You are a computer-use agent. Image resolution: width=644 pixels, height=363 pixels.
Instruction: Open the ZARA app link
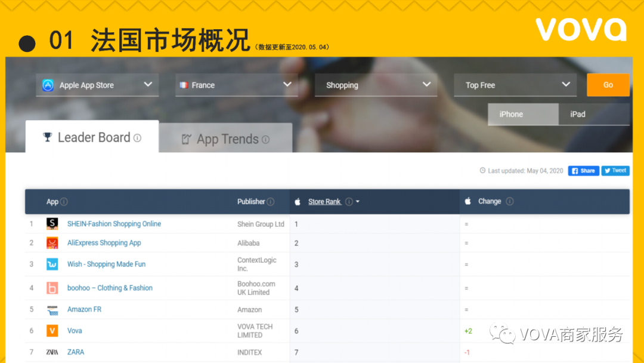coord(76,352)
